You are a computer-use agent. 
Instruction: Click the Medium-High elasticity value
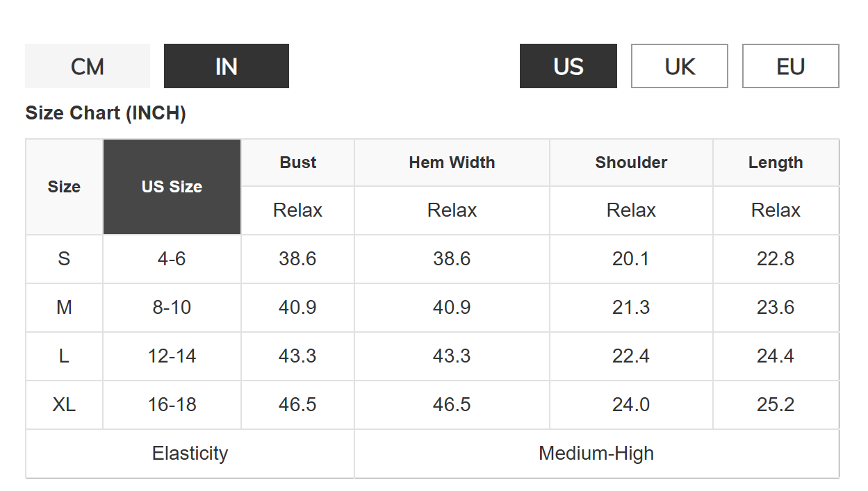(596, 453)
